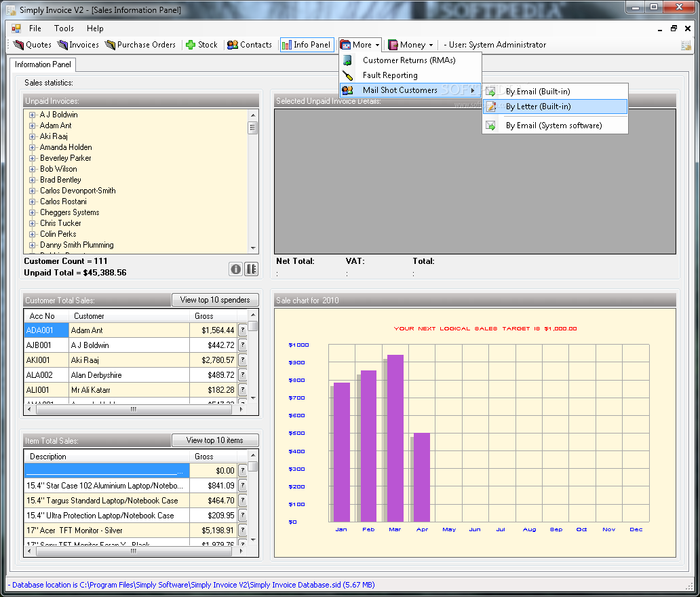The image size is (700, 597).
Task: Click Gross header in Customer Total Sales
Action: coord(214,316)
